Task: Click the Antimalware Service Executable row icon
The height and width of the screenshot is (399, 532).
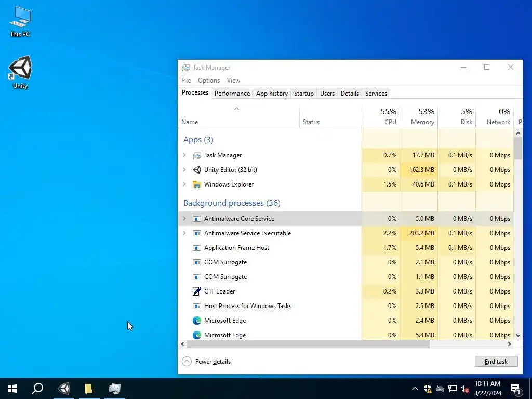Action: [x=197, y=233]
